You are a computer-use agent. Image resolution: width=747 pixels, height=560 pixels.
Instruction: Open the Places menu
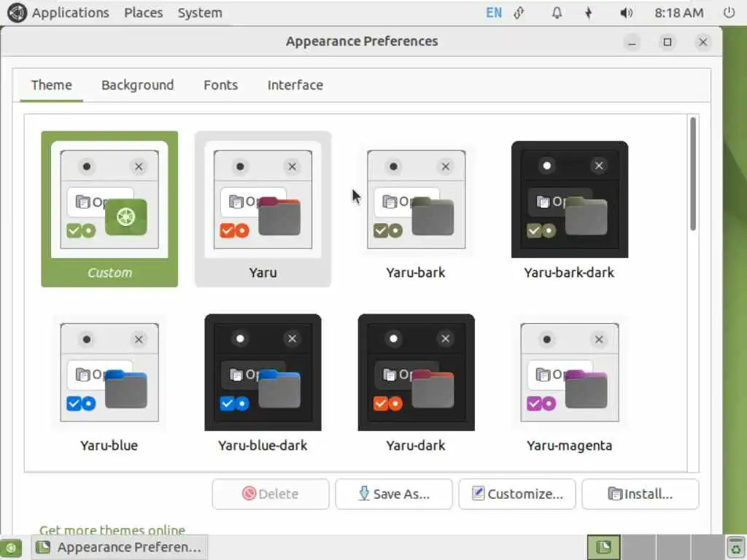(x=144, y=13)
